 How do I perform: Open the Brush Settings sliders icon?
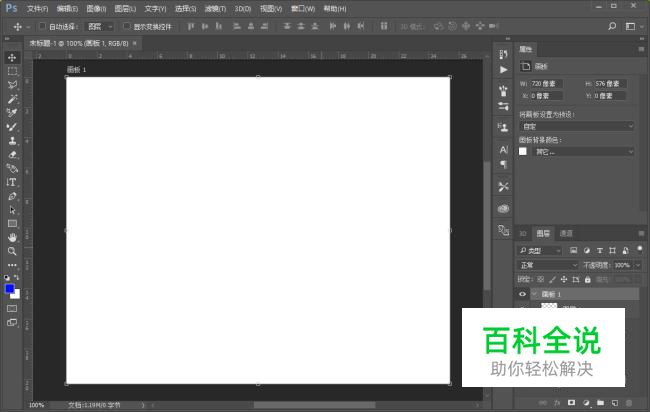point(503,106)
